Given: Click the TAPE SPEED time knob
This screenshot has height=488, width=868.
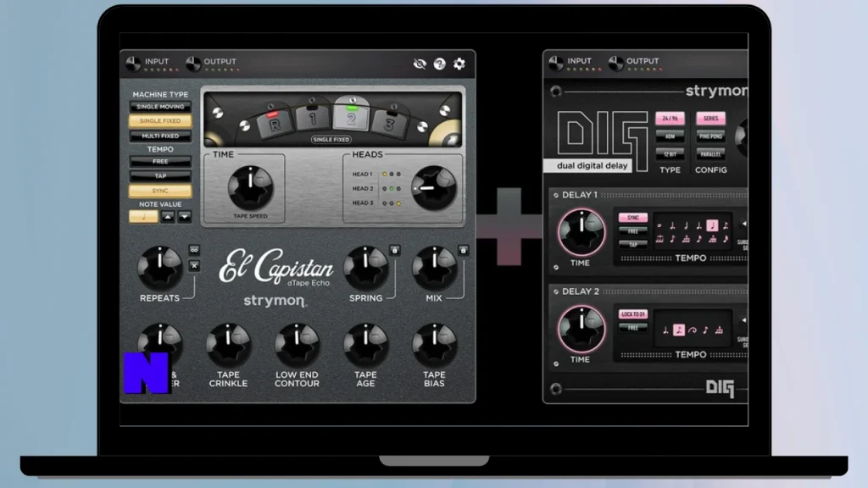Looking at the screenshot, I should tap(250, 187).
